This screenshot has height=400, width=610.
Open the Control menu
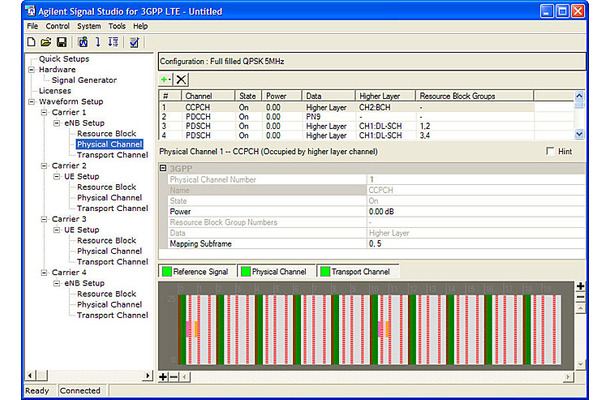click(58, 26)
